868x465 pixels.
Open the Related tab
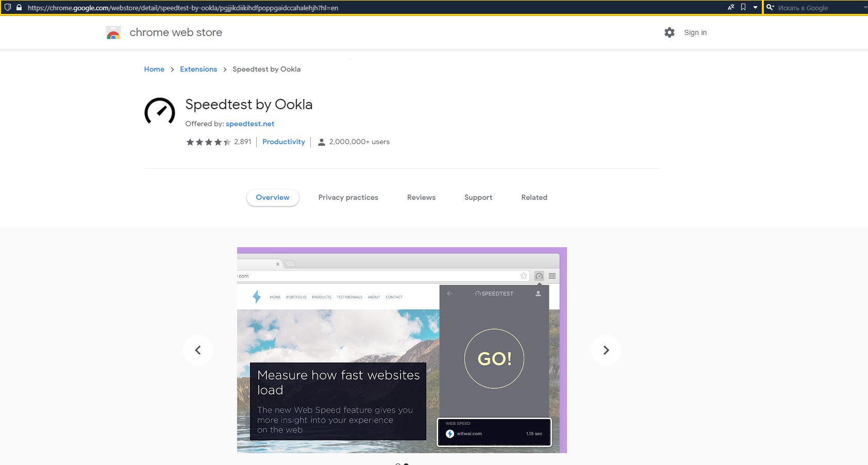coord(534,197)
